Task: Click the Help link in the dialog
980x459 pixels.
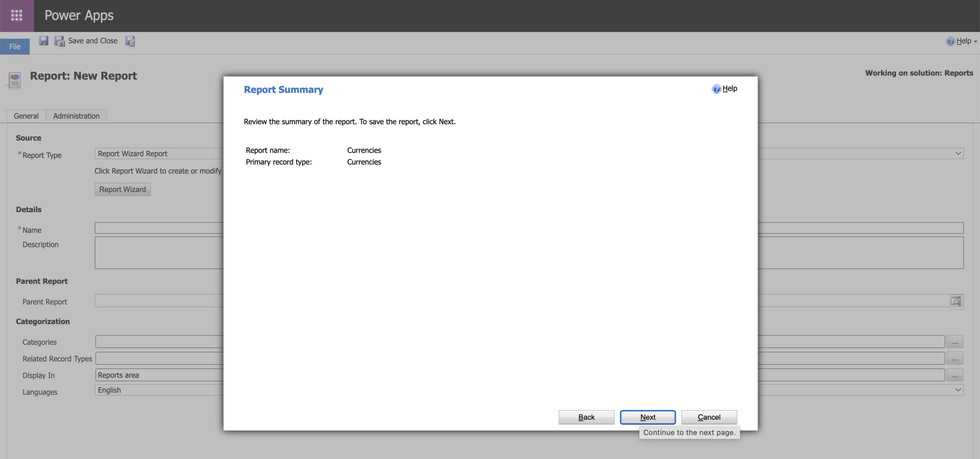Action: click(729, 88)
